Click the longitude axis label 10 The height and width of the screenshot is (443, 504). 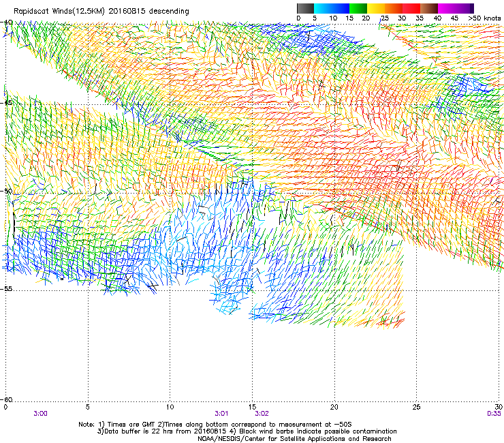[x=170, y=408]
